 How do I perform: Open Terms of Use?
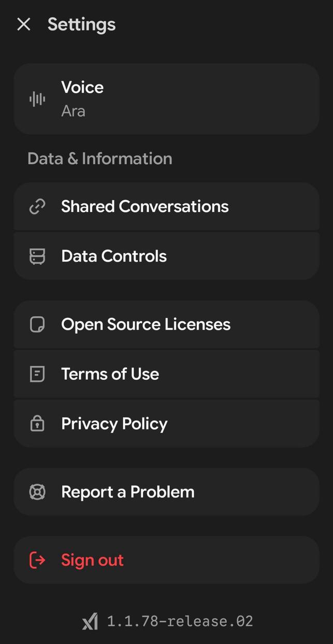click(166, 374)
